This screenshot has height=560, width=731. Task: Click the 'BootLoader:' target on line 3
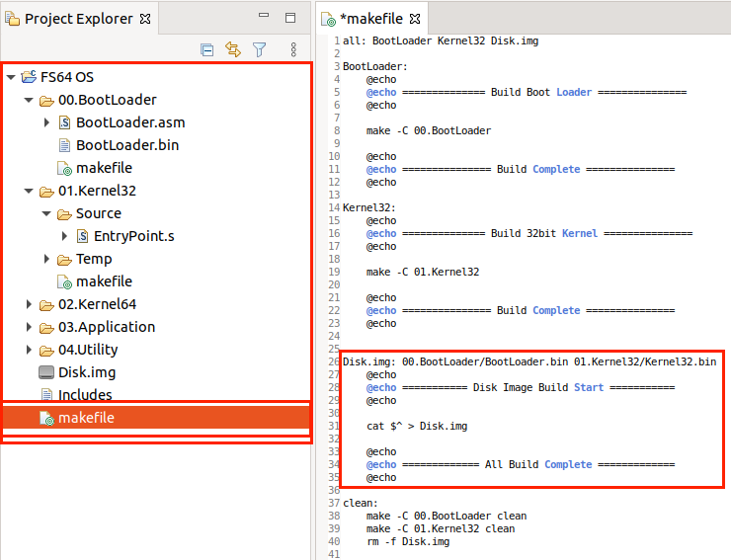[375, 67]
